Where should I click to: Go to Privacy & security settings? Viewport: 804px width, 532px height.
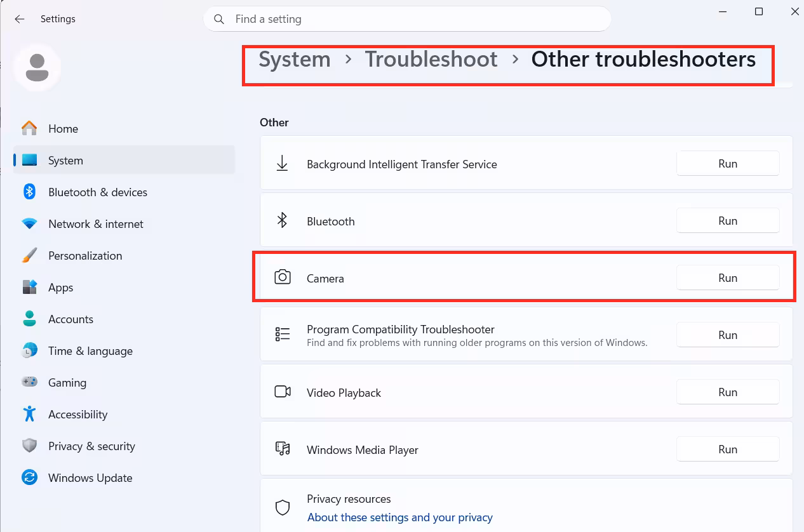[x=124, y=446]
